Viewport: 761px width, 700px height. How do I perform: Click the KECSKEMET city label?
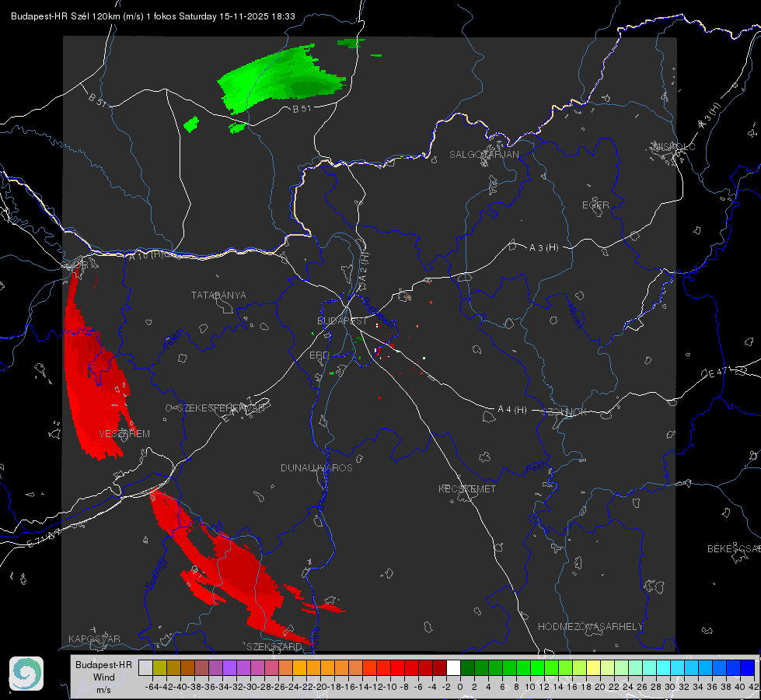[x=467, y=488]
